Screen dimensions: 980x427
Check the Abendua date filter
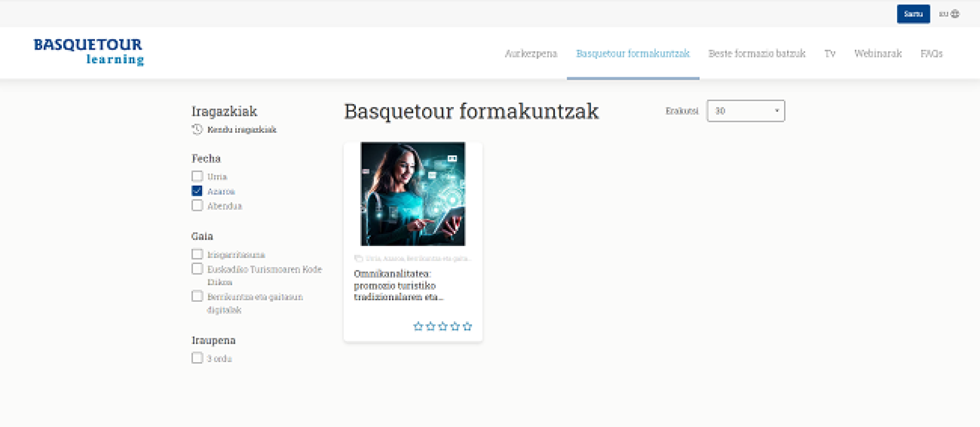[197, 206]
